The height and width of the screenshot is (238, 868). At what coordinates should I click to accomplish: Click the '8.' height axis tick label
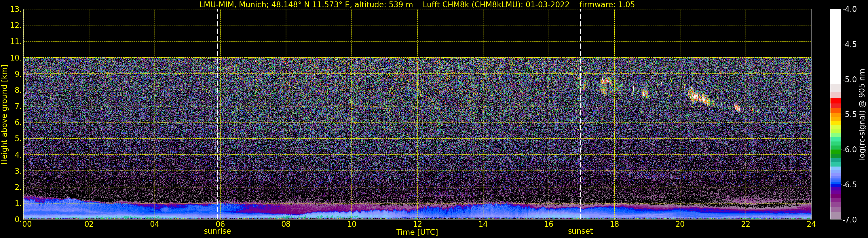(x=18, y=90)
